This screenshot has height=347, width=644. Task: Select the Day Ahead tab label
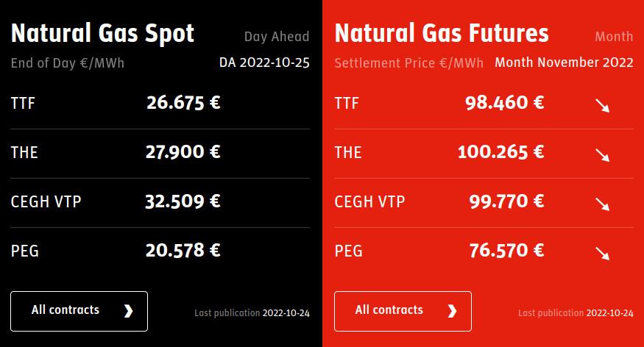[x=277, y=36]
